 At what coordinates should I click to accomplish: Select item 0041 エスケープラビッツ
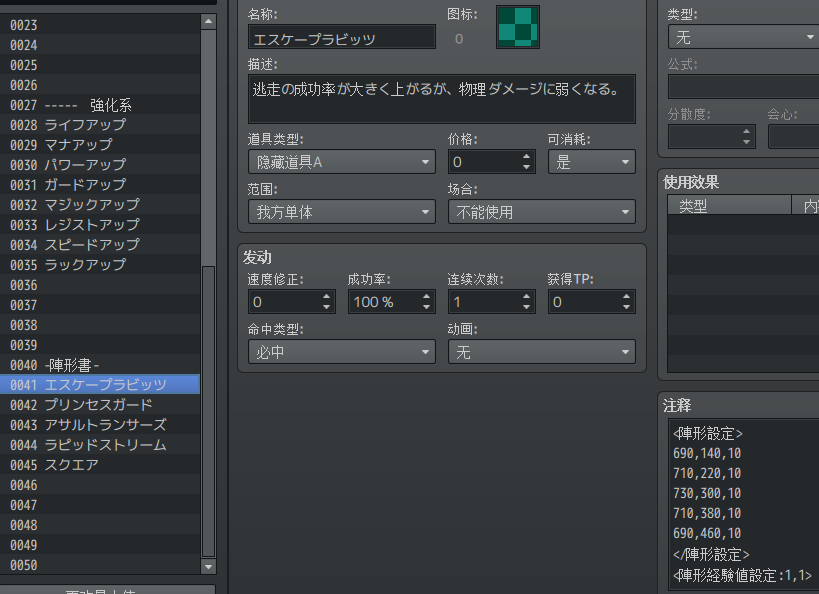tap(100, 385)
